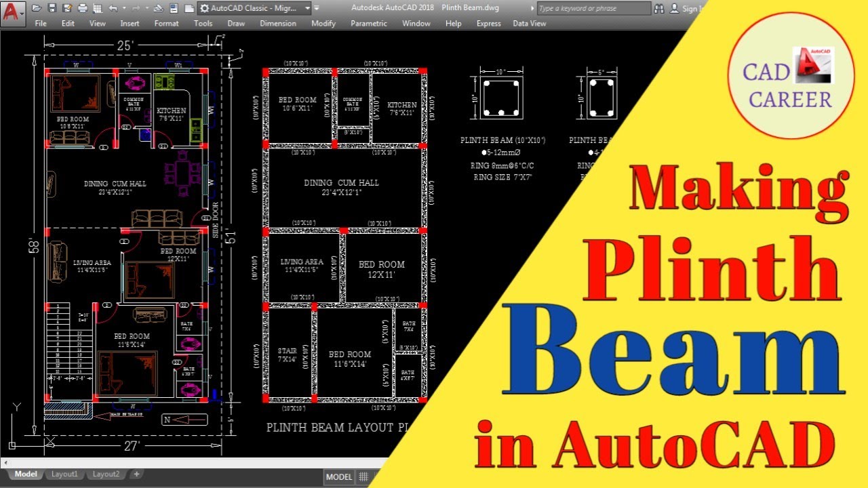Click the last icon before the workspace selector
868x488 pixels.
(188, 8)
